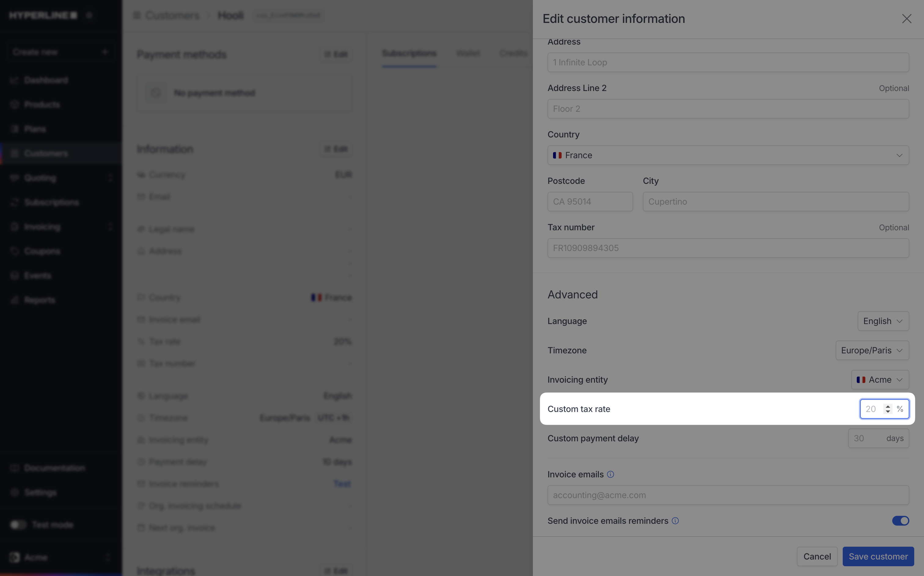Click the Custom tax rate stepper arrows

pyautogui.click(x=887, y=409)
